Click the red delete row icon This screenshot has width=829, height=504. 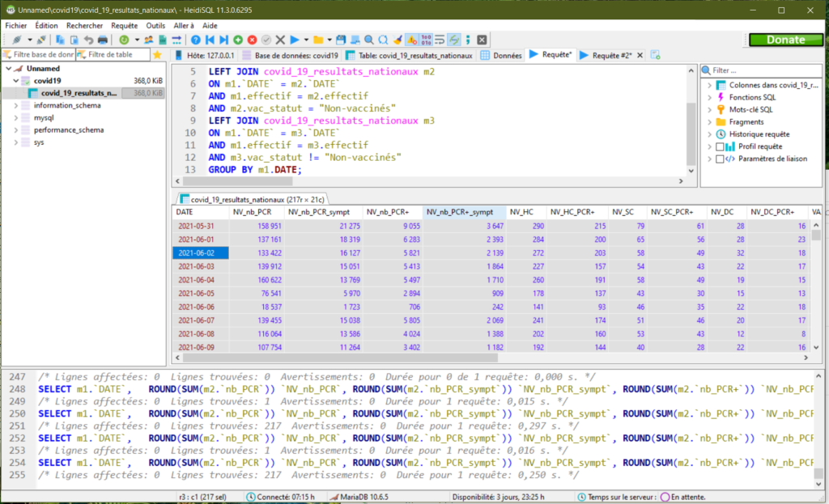pos(253,40)
